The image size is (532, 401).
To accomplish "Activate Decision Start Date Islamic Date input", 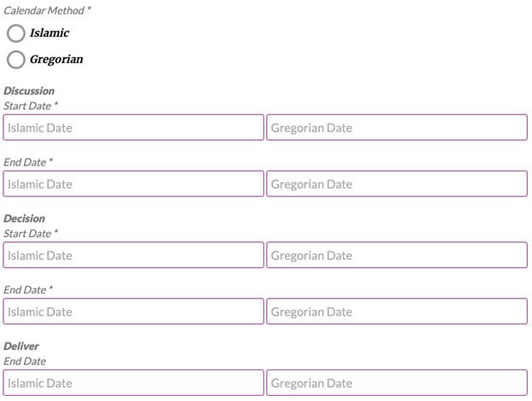I will coord(133,255).
